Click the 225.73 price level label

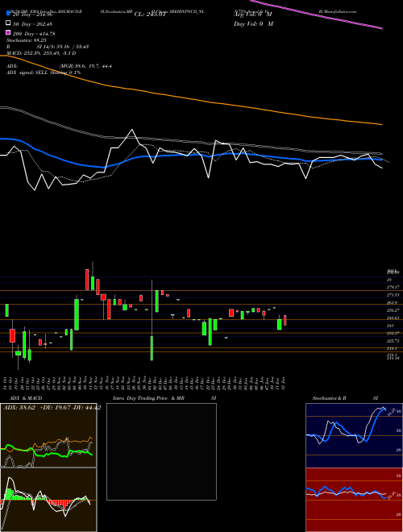392,341
